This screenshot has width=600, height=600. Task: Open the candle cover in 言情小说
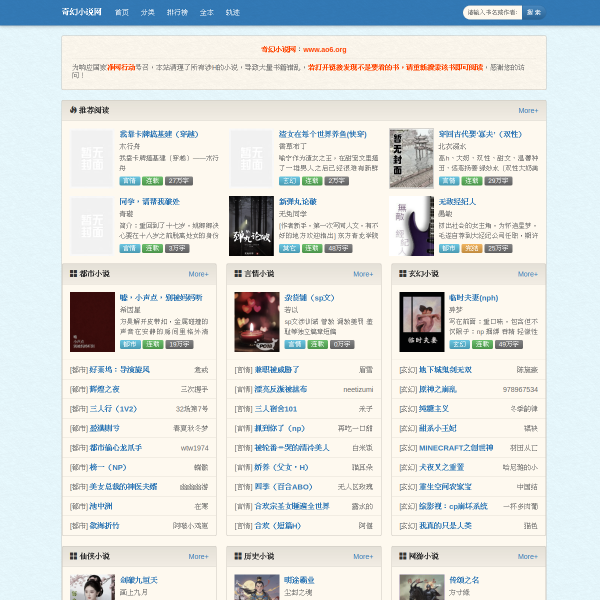[x=257, y=322]
